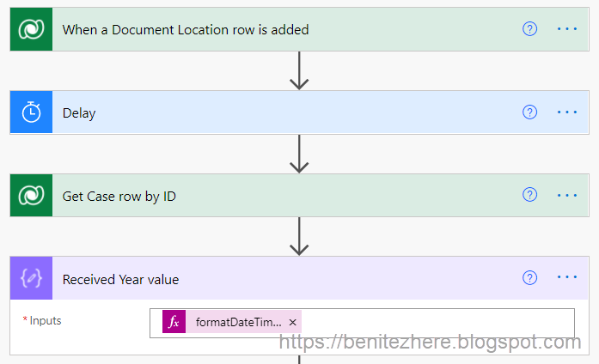Click the Compose icon on Received Year value
This screenshot has width=599, height=364.
[31, 278]
